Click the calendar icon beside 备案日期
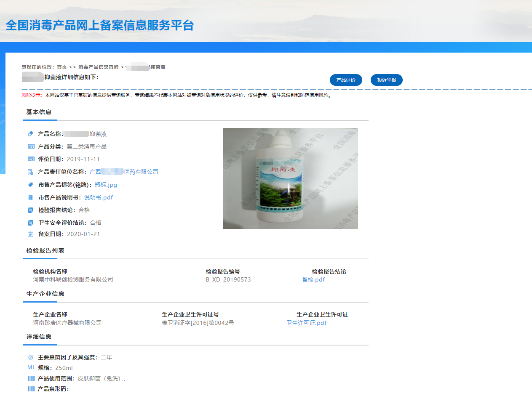The width and height of the screenshot is (532, 396). click(x=30, y=234)
